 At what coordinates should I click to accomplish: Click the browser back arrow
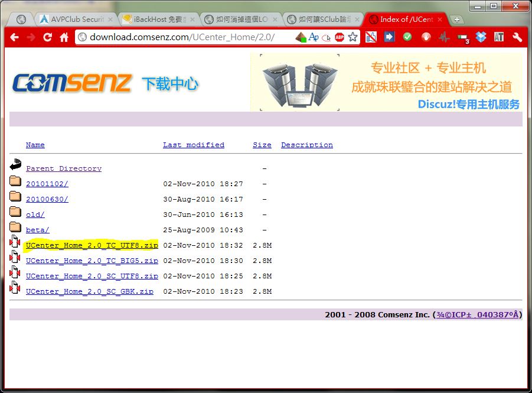(14, 37)
